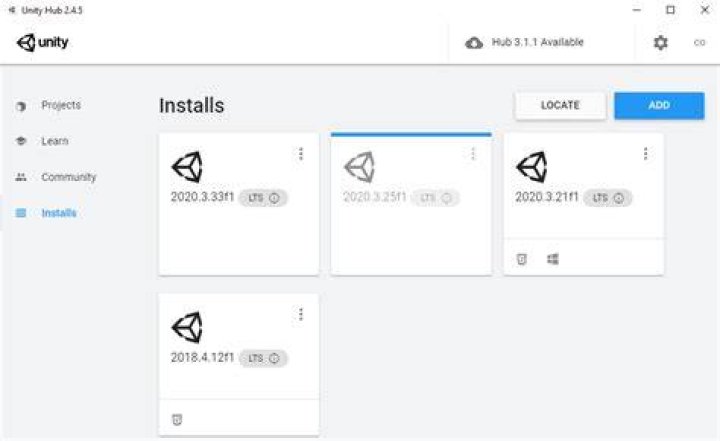Image resolution: width=720 pixels, height=441 pixels.
Task: Click the Unity Hub 2.4.5 title text
Action: [52, 10]
